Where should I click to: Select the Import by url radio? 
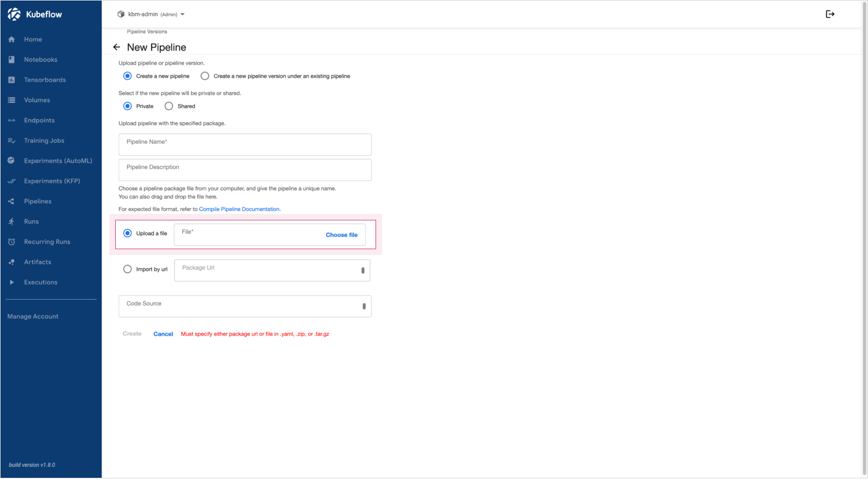[x=128, y=269]
